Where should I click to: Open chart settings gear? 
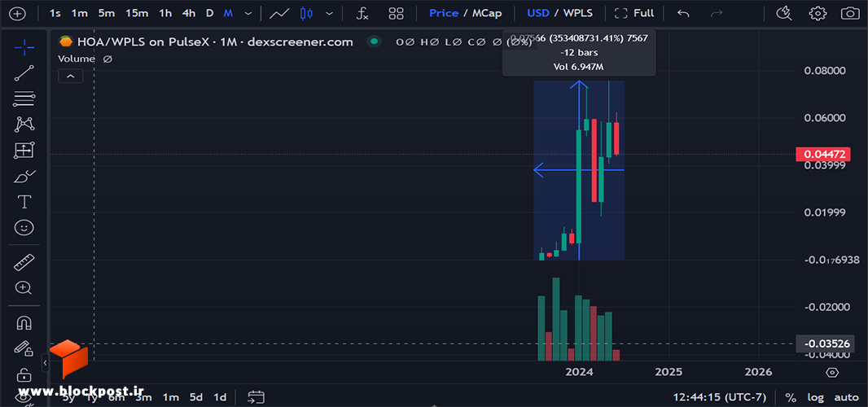pos(818,13)
